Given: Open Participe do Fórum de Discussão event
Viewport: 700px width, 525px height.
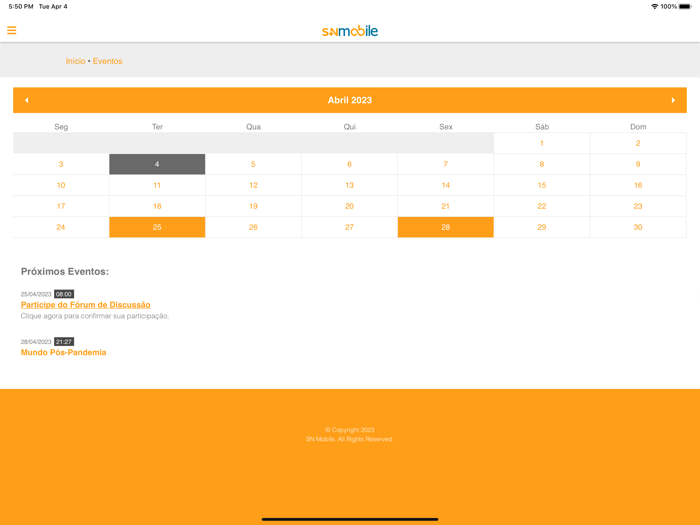Looking at the screenshot, I should 86,305.
